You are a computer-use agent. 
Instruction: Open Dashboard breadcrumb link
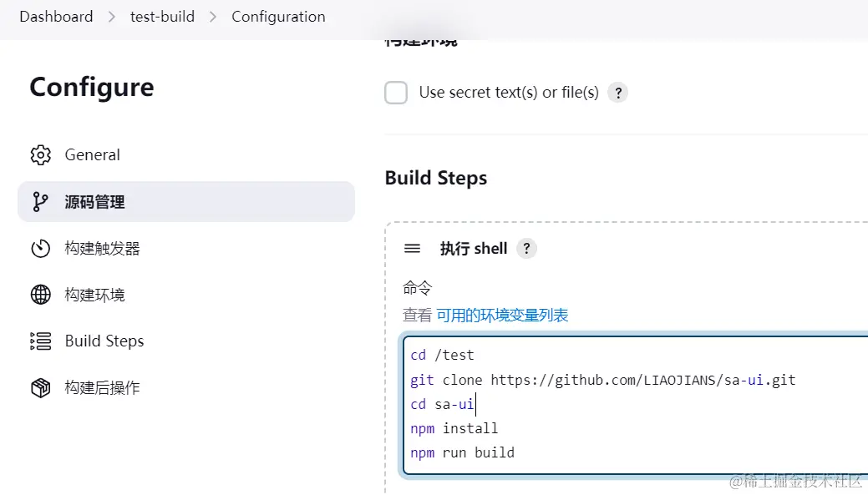(56, 17)
